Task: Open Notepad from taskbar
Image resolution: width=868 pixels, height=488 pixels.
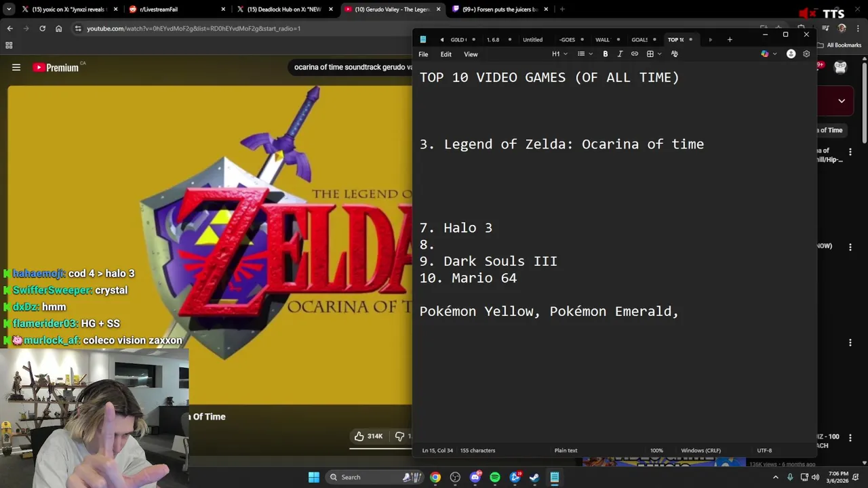Action: pos(554,477)
